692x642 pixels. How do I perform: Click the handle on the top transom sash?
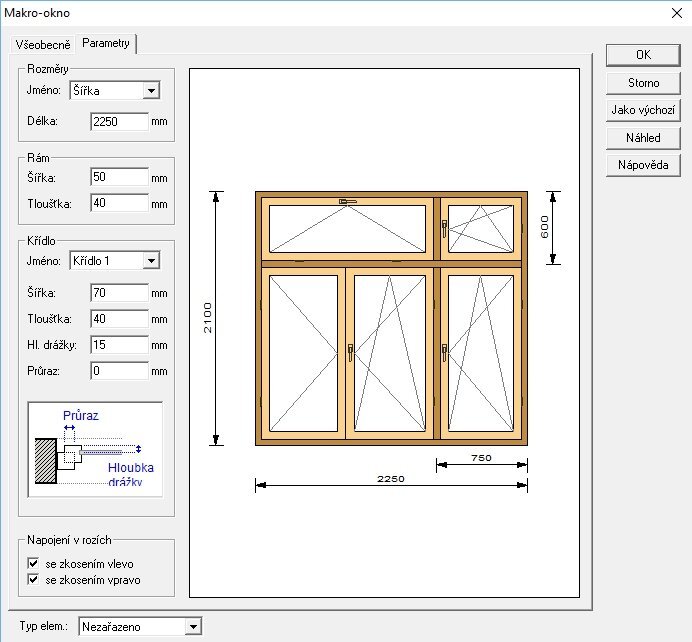click(x=347, y=203)
